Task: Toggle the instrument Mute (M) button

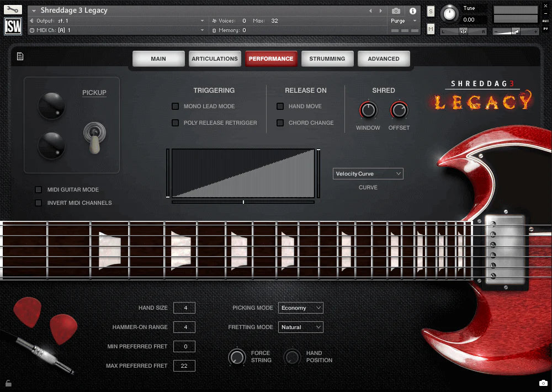Action: [x=431, y=28]
